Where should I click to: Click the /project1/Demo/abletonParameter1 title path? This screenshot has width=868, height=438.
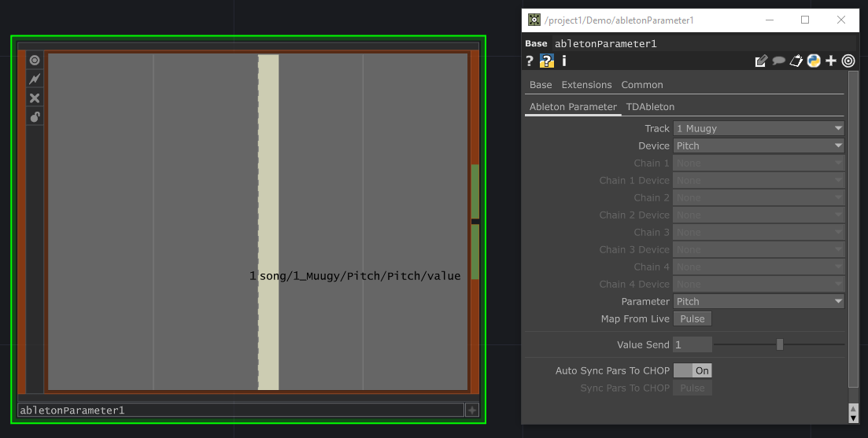click(619, 20)
